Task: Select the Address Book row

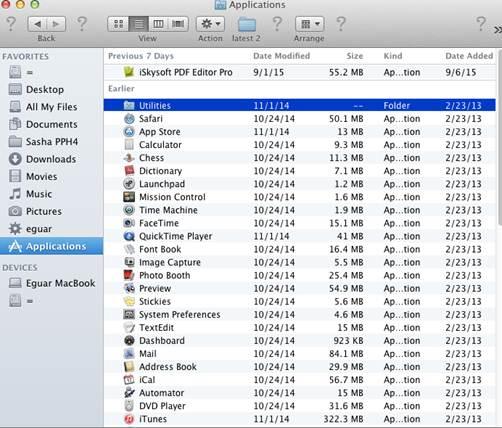Action: 300,367
